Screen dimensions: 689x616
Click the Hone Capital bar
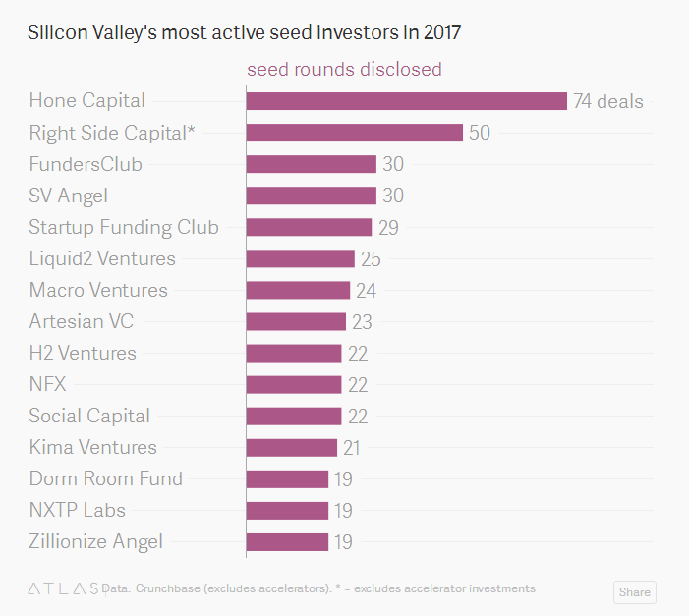pos(406,101)
